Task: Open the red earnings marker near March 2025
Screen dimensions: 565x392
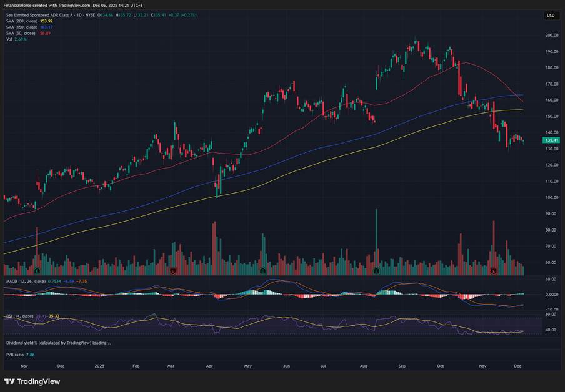Action: click(173, 272)
